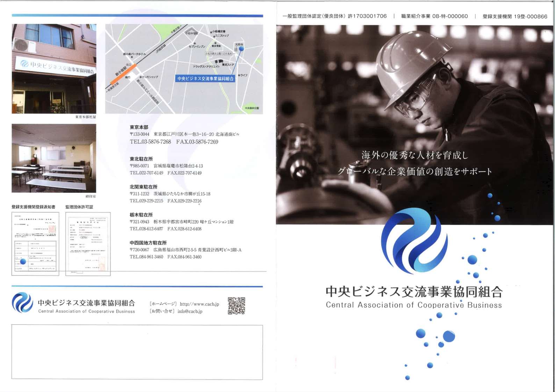The height and width of the screenshot is (392, 555).
Task: Select the Tokyo headquarters building photo
Action: tap(54, 69)
